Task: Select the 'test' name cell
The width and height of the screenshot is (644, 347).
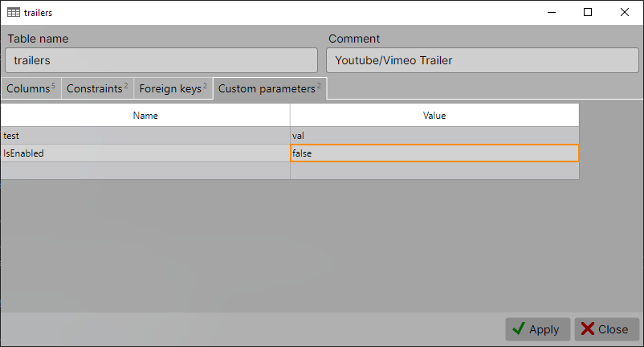Action: click(145, 136)
